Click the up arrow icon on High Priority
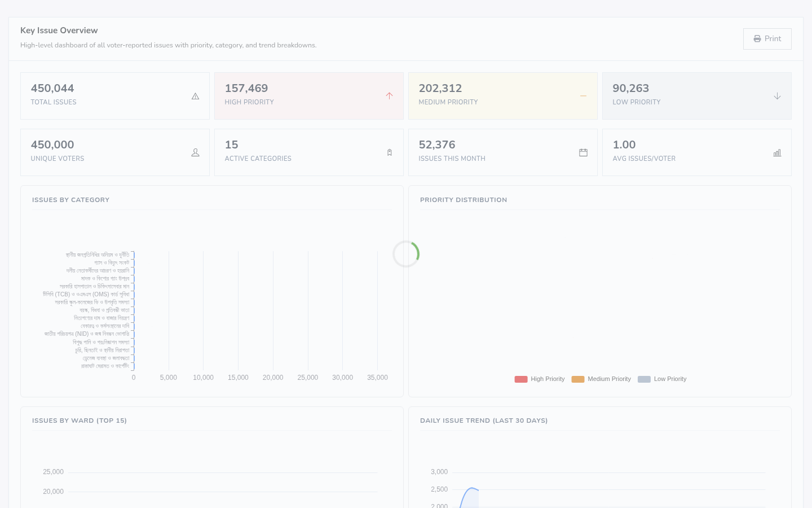 click(389, 96)
